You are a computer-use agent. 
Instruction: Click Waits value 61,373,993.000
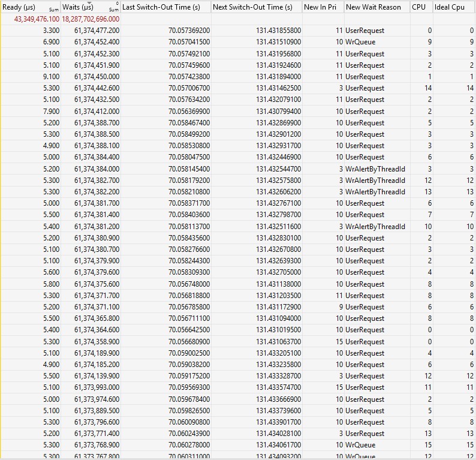(x=97, y=387)
